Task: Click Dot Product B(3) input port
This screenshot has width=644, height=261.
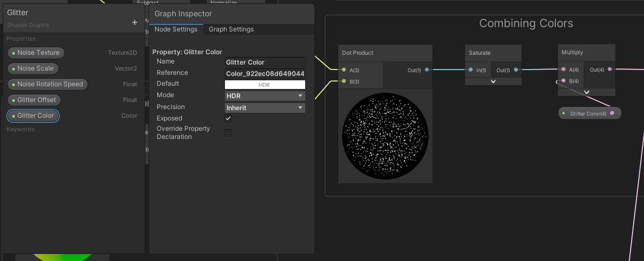Action: point(344,81)
